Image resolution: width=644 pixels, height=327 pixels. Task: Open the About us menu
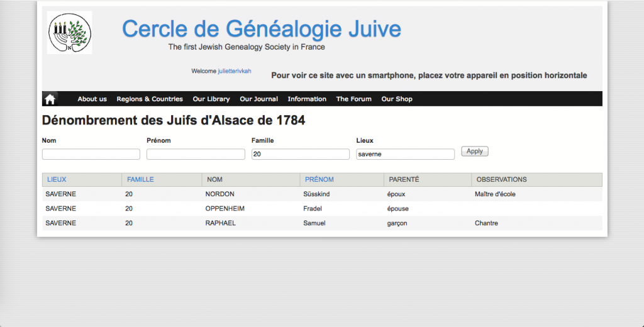[92, 99]
